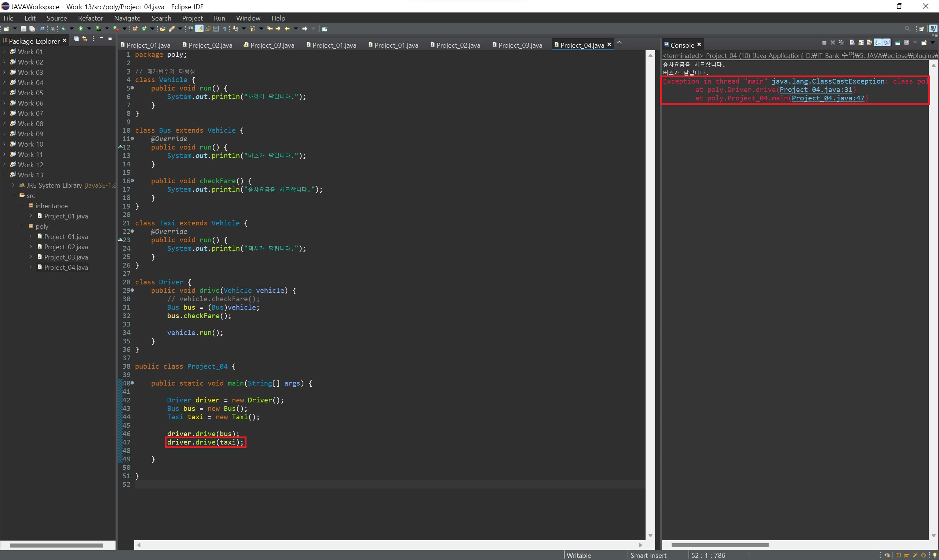Clear the Console output
The height and width of the screenshot is (560, 939).
point(852,43)
